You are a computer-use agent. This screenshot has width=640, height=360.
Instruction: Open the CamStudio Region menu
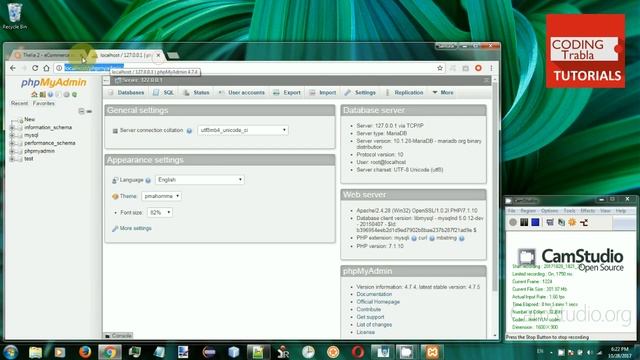pos(528,211)
